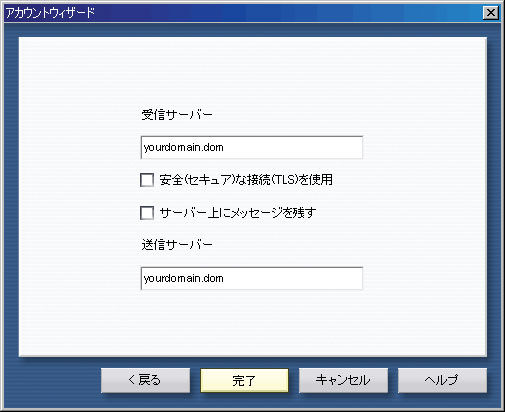
Task: Focus the 受信サーバー text field
Action: click(x=252, y=147)
